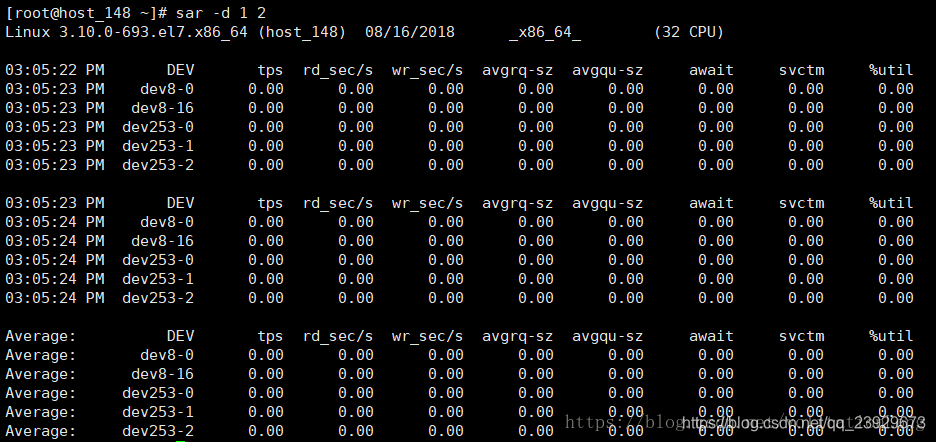Click 'avgrq-sz' header in the 03:05:22 PM row
936x442 pixels.
(518, 70)
